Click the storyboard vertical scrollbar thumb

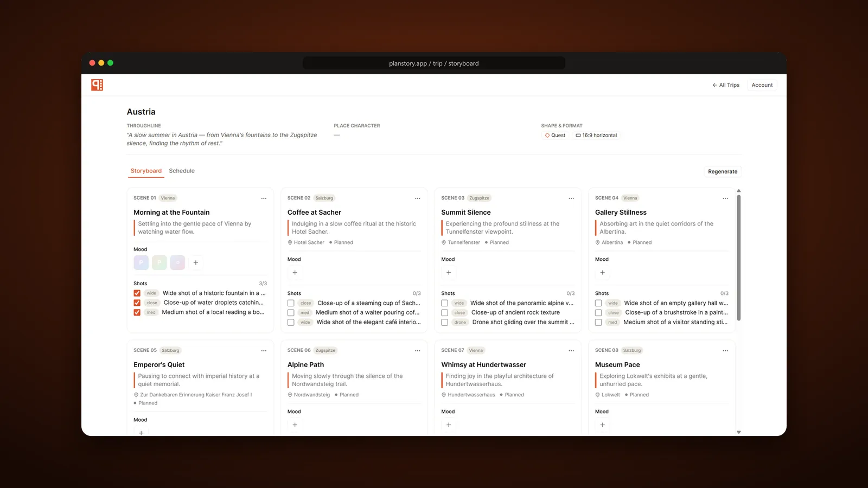point(739,258)
